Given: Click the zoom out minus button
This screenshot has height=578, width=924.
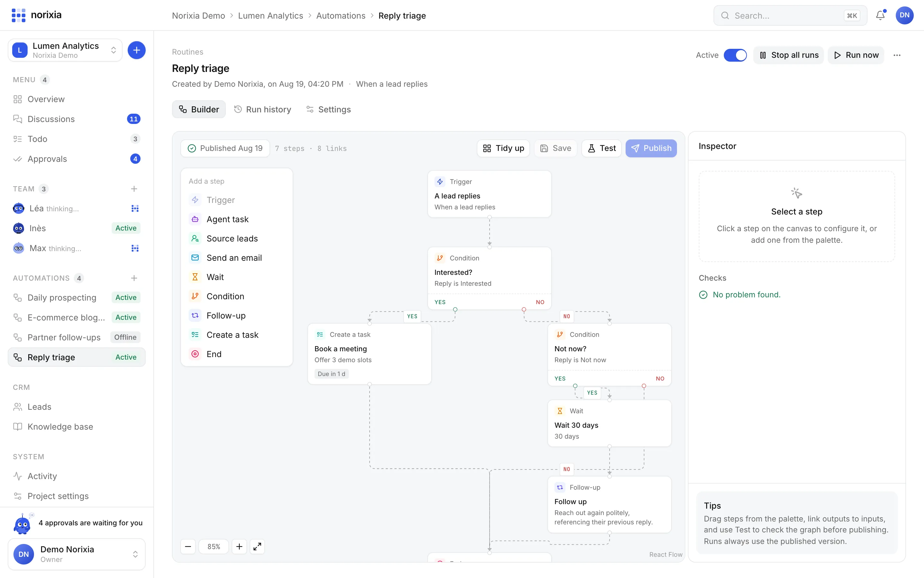Looking at the screenshot, I should [x=188, y=546].
